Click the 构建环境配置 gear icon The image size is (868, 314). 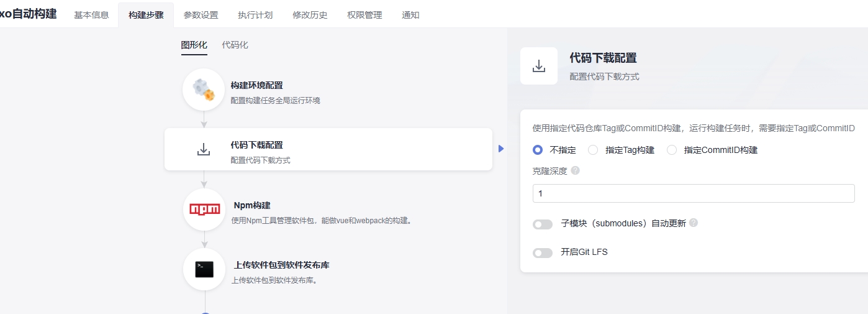click(204, 90)
